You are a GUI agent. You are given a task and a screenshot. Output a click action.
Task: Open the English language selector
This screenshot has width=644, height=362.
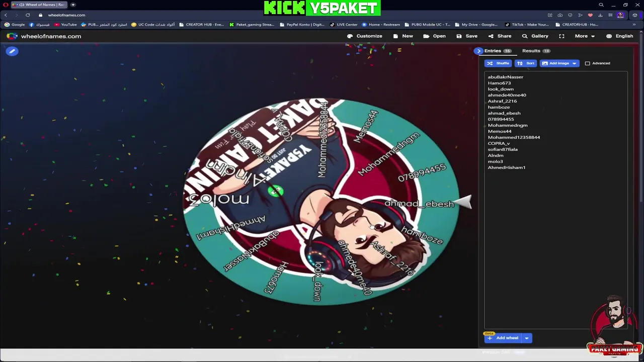pos(620,36)
